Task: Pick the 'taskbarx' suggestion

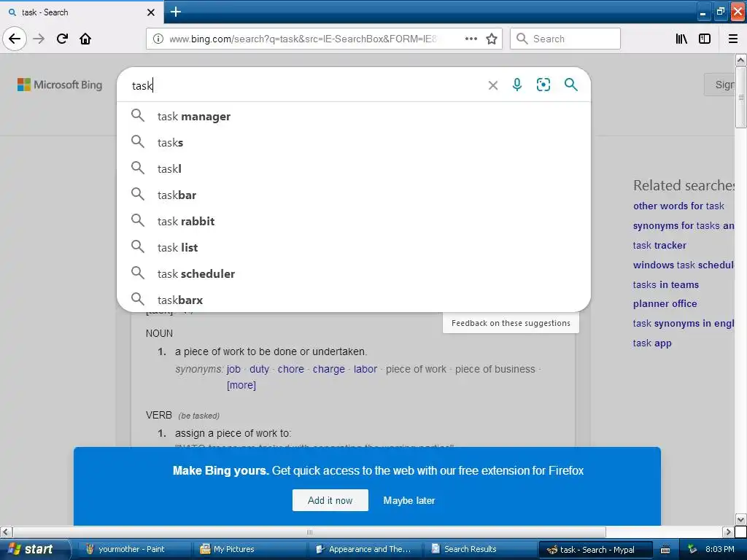Action: [354, 300]
